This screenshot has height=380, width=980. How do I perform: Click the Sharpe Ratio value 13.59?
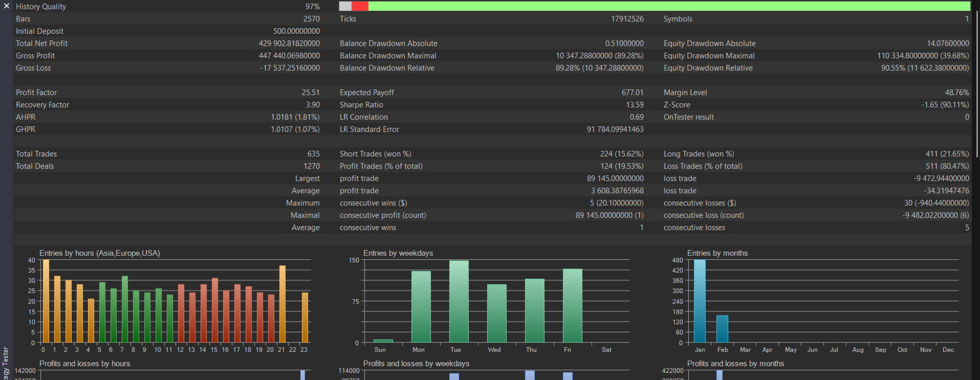(x=635, y=105)
